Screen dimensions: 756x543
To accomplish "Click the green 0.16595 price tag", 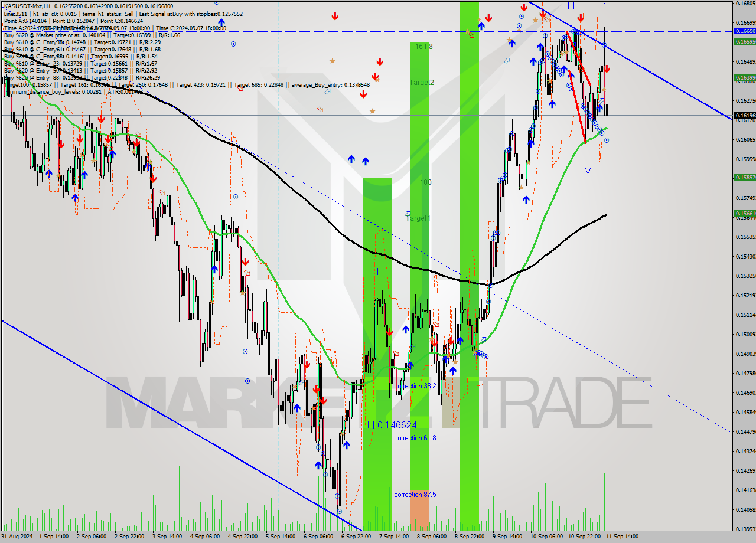I will point(744,41).
